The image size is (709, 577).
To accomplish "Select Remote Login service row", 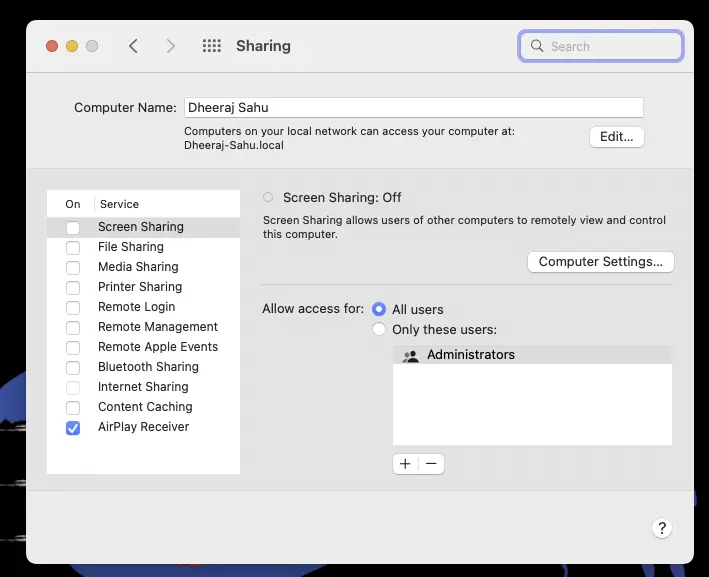I will click(143, 307).
